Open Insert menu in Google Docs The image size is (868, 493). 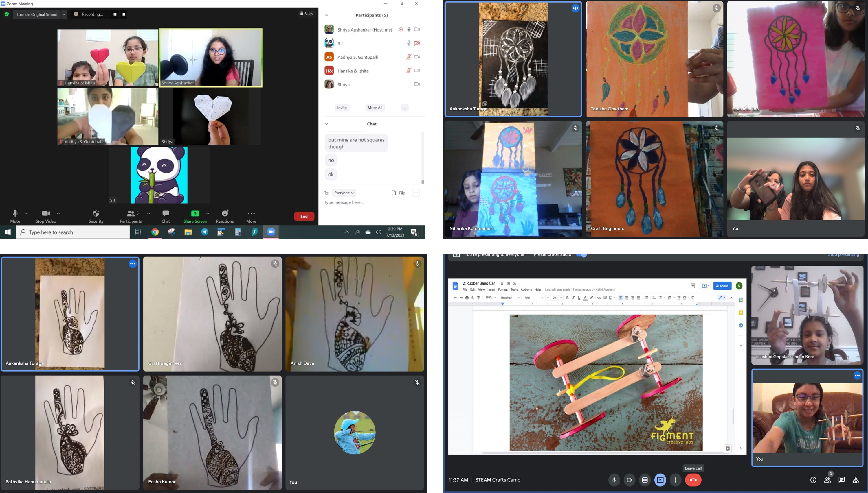(x=491, y=289)
